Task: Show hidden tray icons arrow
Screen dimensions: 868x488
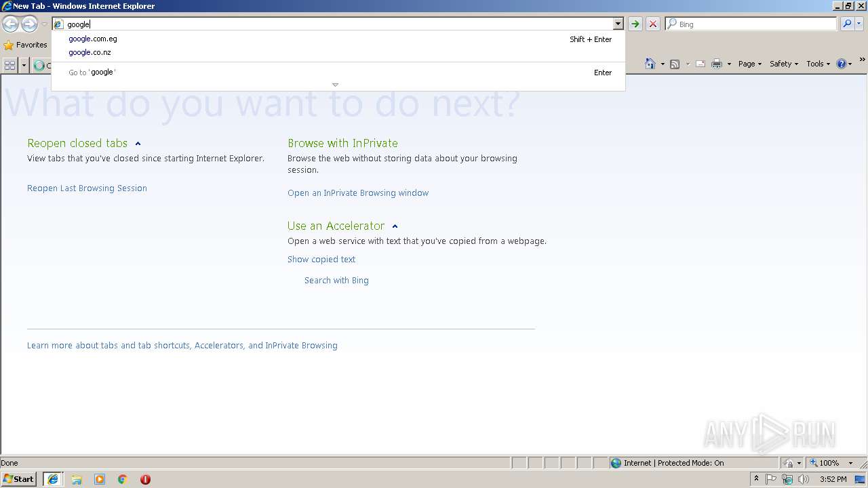Action: (x=756, y=479)
